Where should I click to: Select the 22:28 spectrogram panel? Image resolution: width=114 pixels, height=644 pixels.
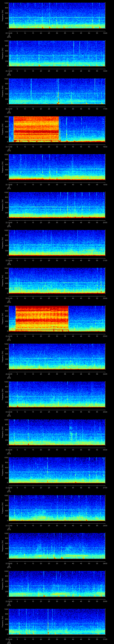point(57,546)
